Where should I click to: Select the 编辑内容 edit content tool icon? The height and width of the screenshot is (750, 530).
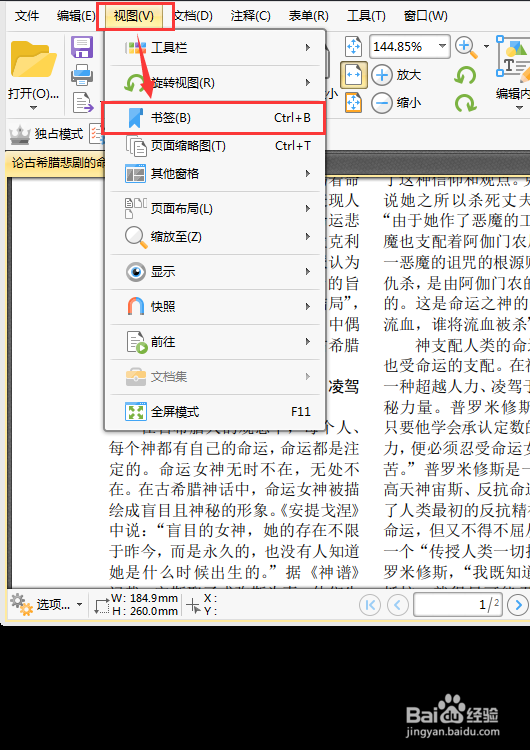tap(513, 57)
